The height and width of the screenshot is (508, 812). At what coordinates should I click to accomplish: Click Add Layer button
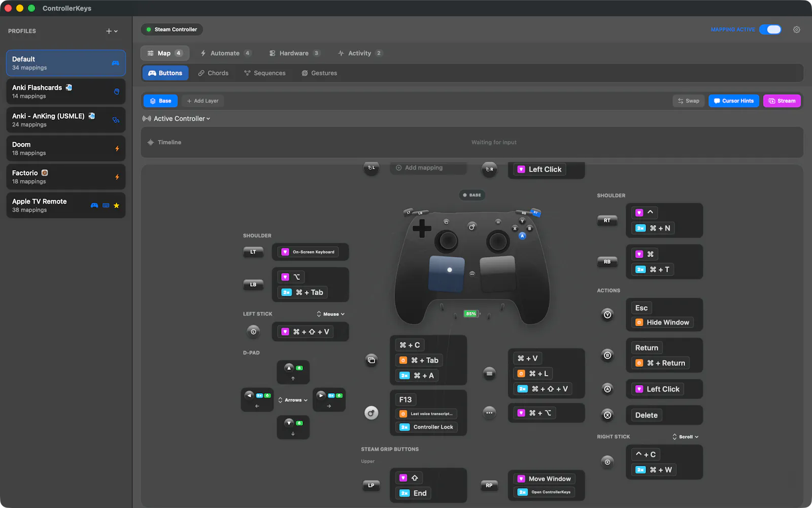[203, 101]
